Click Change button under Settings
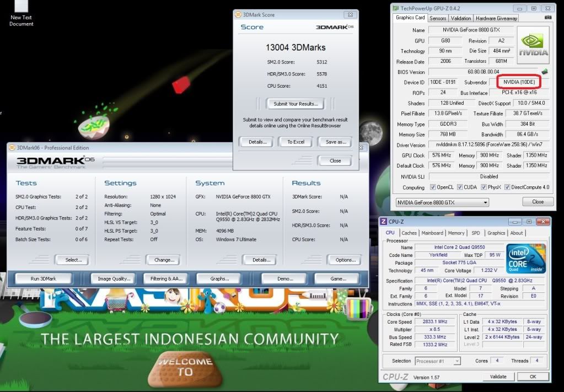Screen dimensions: 564x392 tap(164, 260)
